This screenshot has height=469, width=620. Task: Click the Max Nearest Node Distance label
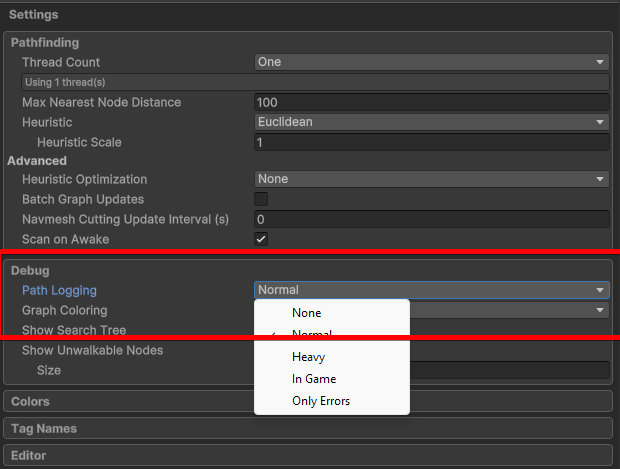(102, 102)
